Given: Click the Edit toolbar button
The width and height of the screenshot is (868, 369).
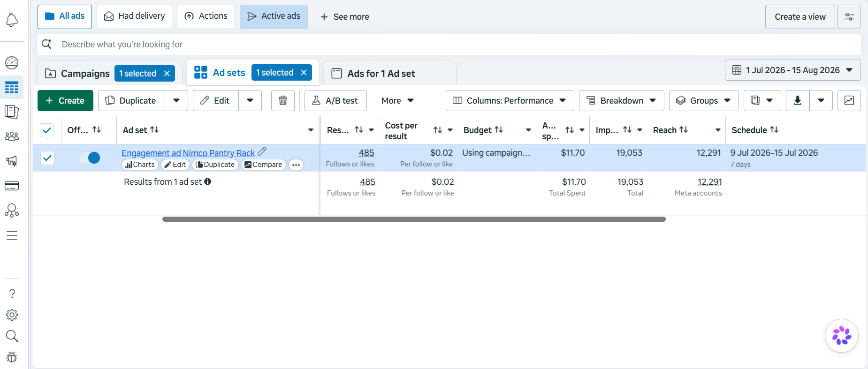Looking at the screenshot, I should [x=215, y=100].
